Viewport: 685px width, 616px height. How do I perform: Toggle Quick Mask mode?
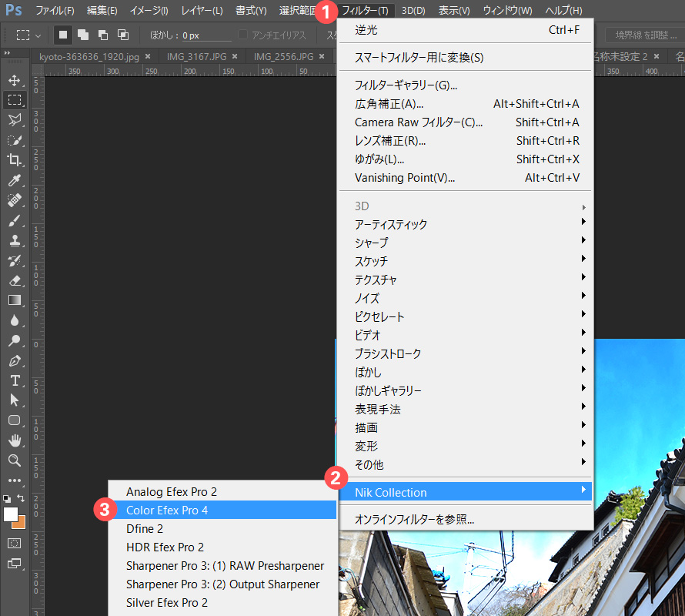pyautogui.click(x=15, y=544)
